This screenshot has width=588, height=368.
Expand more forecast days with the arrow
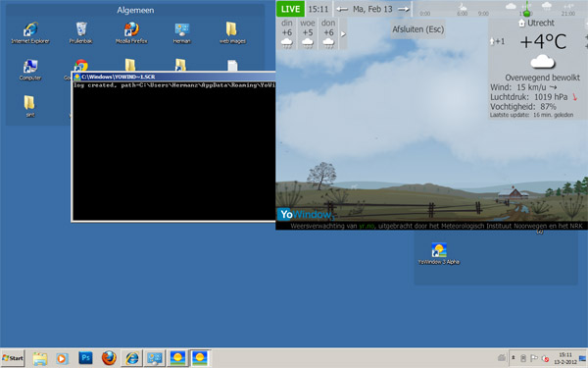343,34
